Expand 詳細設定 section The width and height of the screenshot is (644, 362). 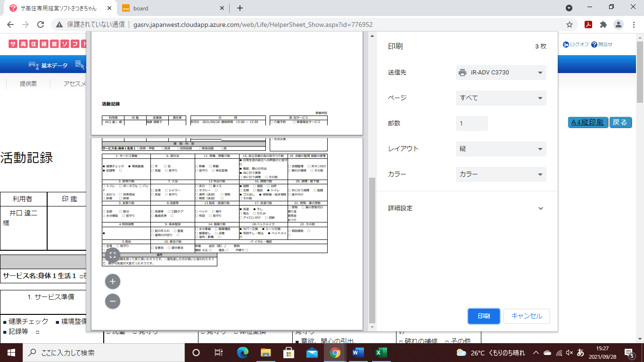coord(540,208)
